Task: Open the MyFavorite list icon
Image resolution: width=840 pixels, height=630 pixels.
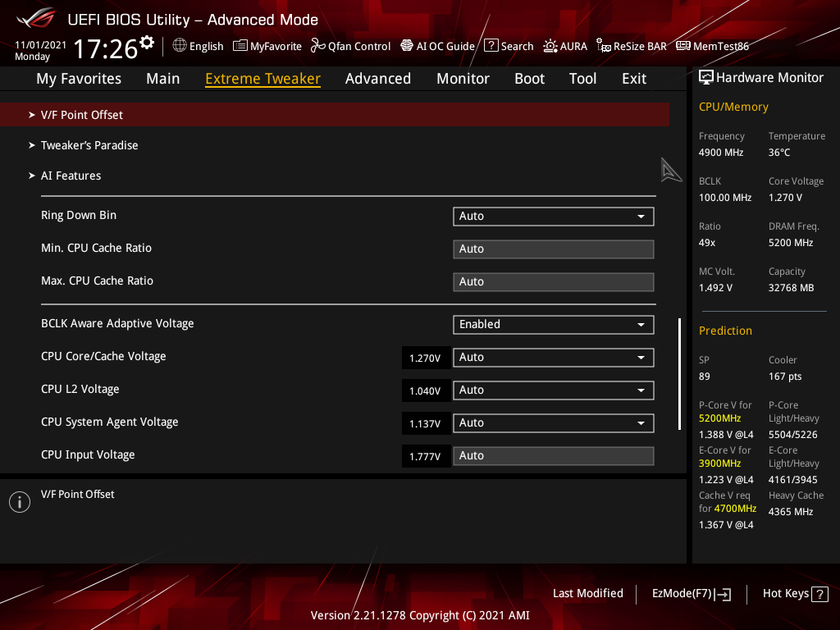Action: pyautogui.click(x=240, y=46)
